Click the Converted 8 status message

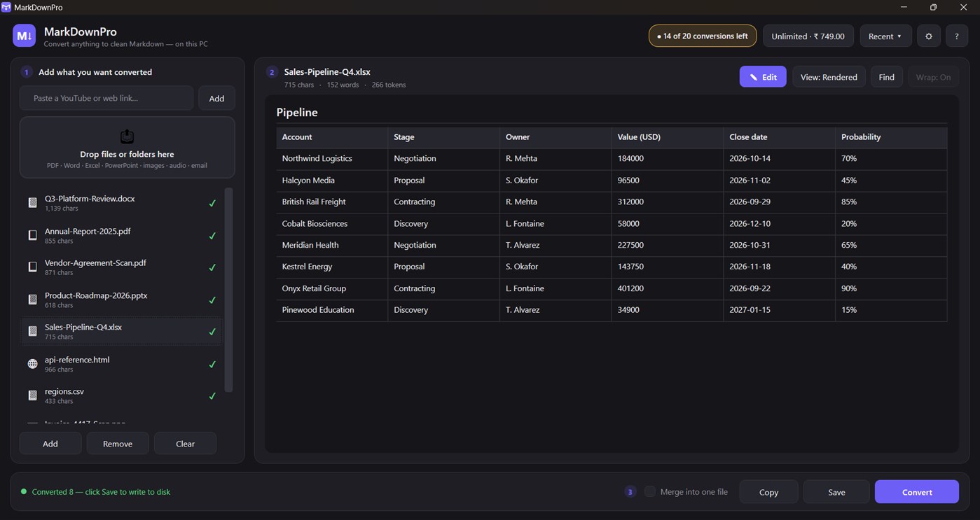click(101, 492)
